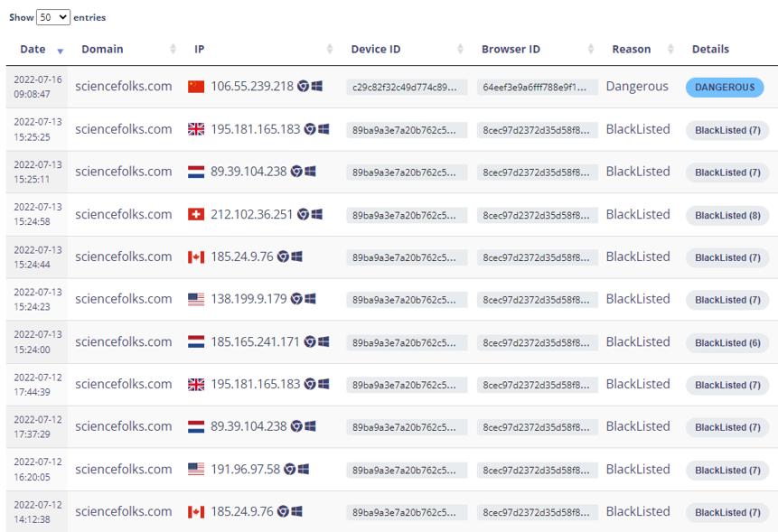Click the Windows icon in the 17:44:39 row

coord(323,384)
